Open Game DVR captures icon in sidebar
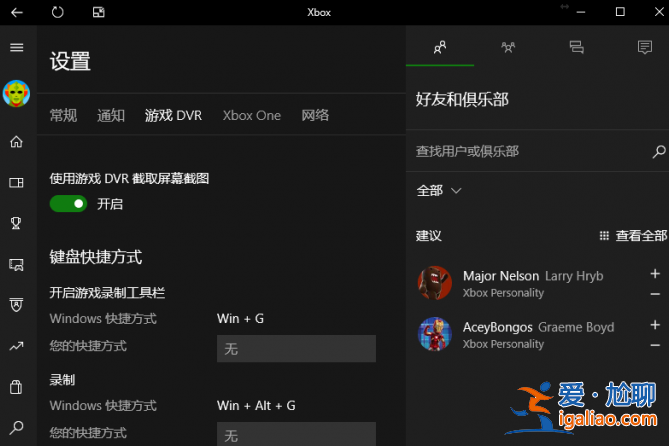 coord(17,265)
